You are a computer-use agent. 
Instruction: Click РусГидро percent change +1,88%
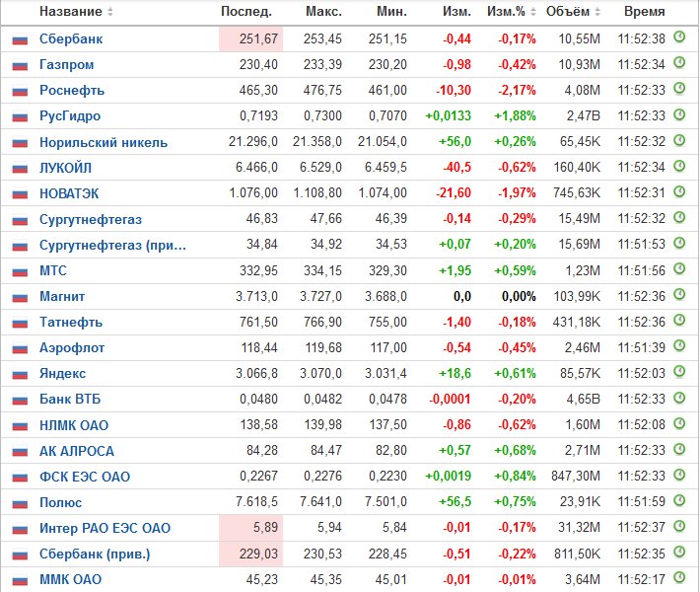pos(515,116)
